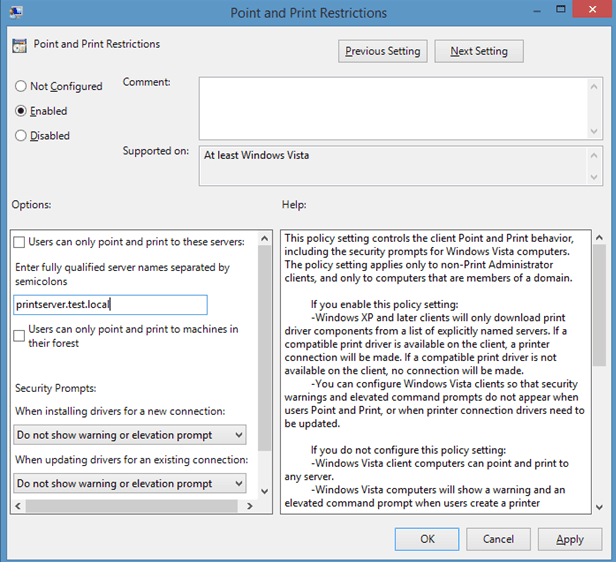Screen dimensions: 616x562
Task: Click the Options pane scroll up arrow
Action: tap(265, 238)
